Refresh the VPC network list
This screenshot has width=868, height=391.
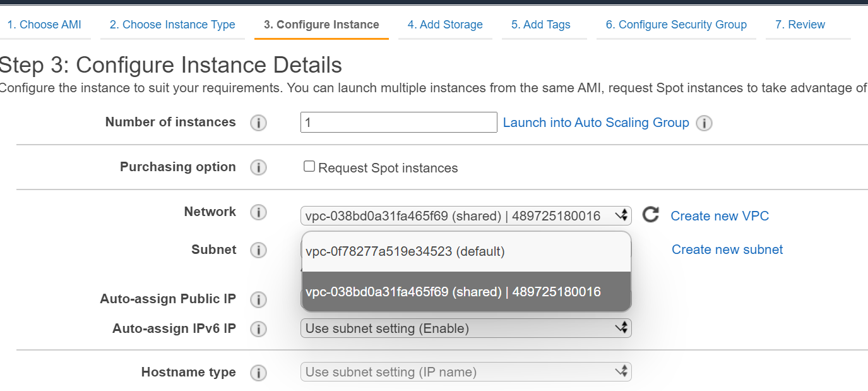tap(651, 215)
